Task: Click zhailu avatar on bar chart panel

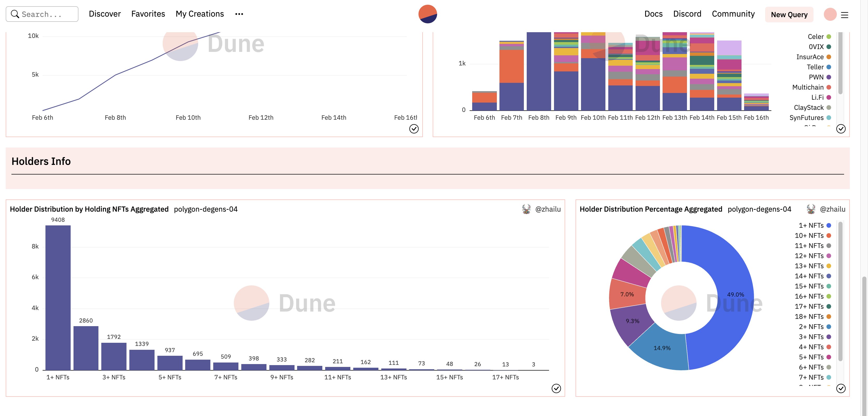Action: pos(526,209)
